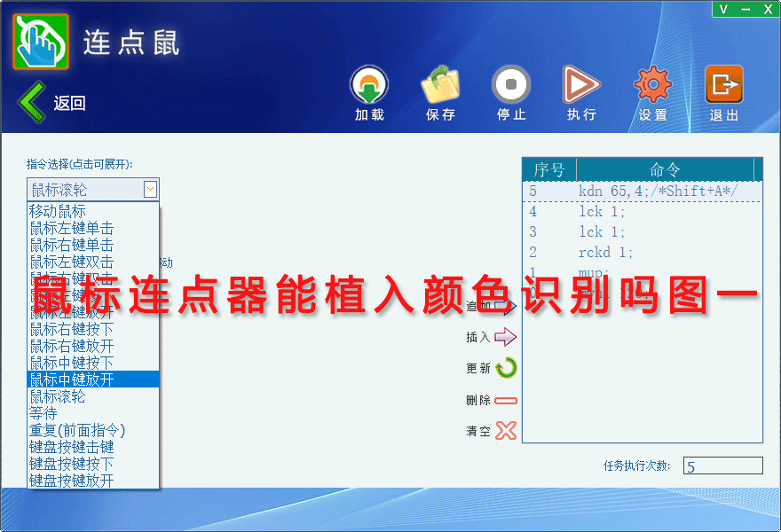This screenshot has height=532, width=781.
Task: Update the command with the 更新 icon
Action: coord(506,368)
